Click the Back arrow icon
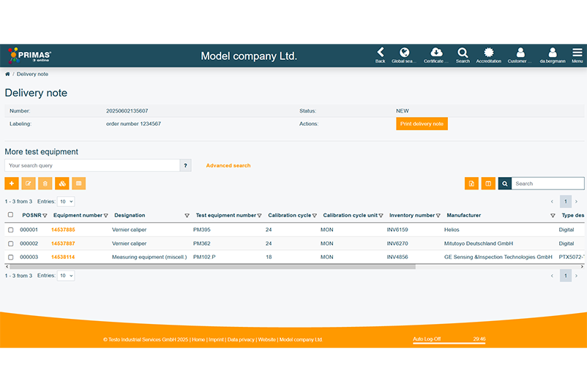The height and width of the screenshot is (392, 587). tap(380, 53)
